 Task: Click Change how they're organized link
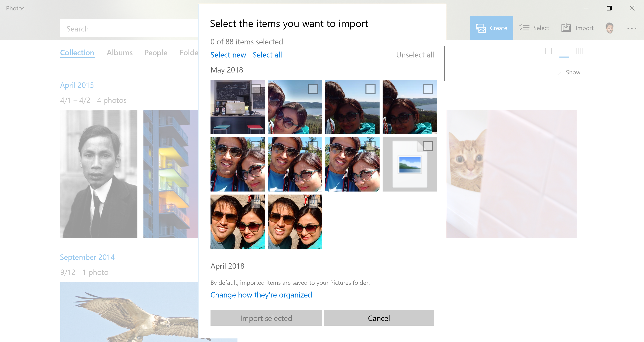pos(261,294)
